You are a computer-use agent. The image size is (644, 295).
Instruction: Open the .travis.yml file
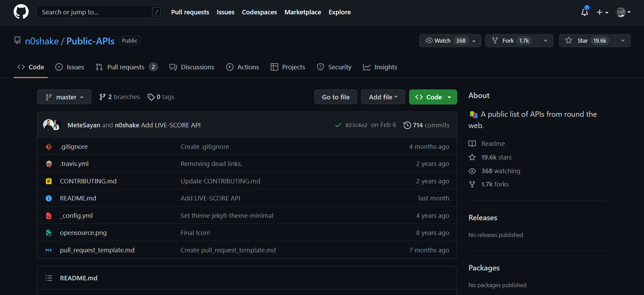pos(74,164)
